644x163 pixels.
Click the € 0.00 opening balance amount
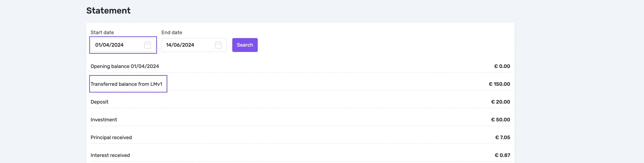point(502,66)
